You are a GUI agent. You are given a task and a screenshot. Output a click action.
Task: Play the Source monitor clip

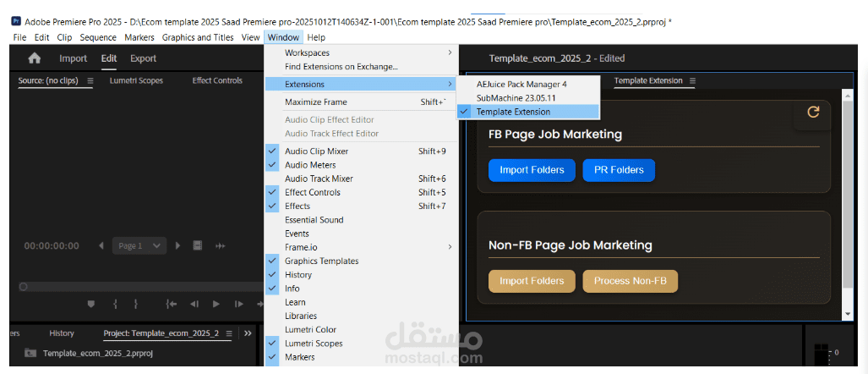216,304
